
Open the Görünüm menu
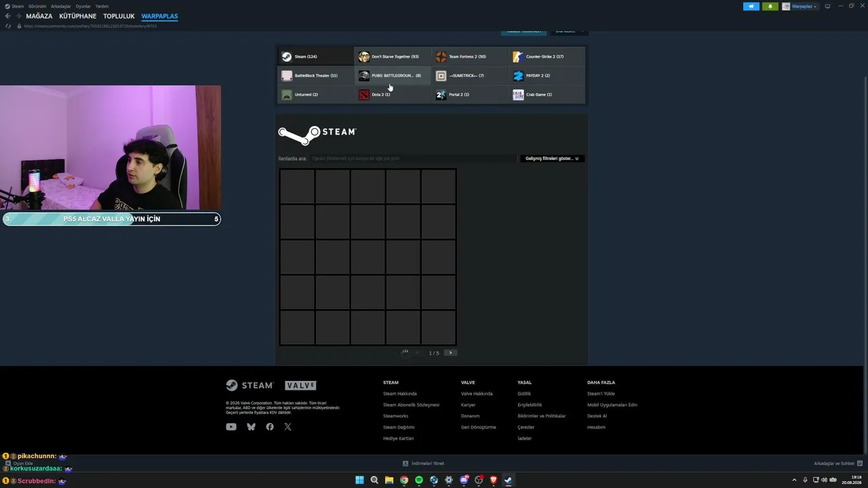click(x=37, y=6)
